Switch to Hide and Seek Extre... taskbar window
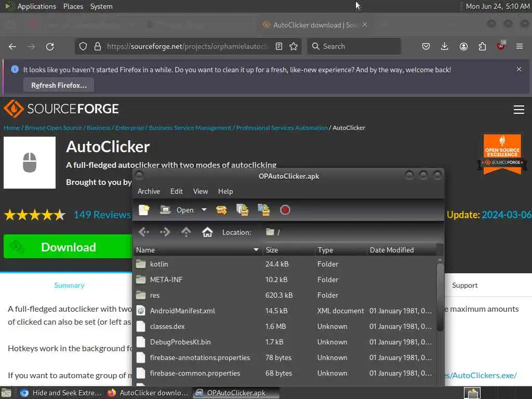532x399 pixels. point(61,393)
